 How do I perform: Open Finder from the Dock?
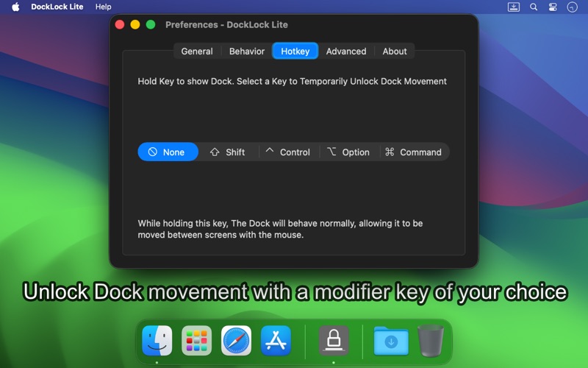point(157,341)
